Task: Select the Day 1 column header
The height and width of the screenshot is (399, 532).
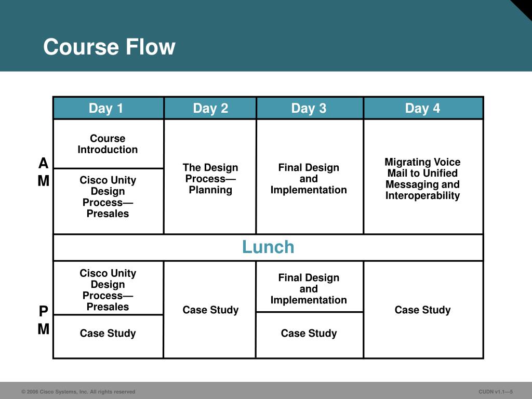Action: point(108,108)
